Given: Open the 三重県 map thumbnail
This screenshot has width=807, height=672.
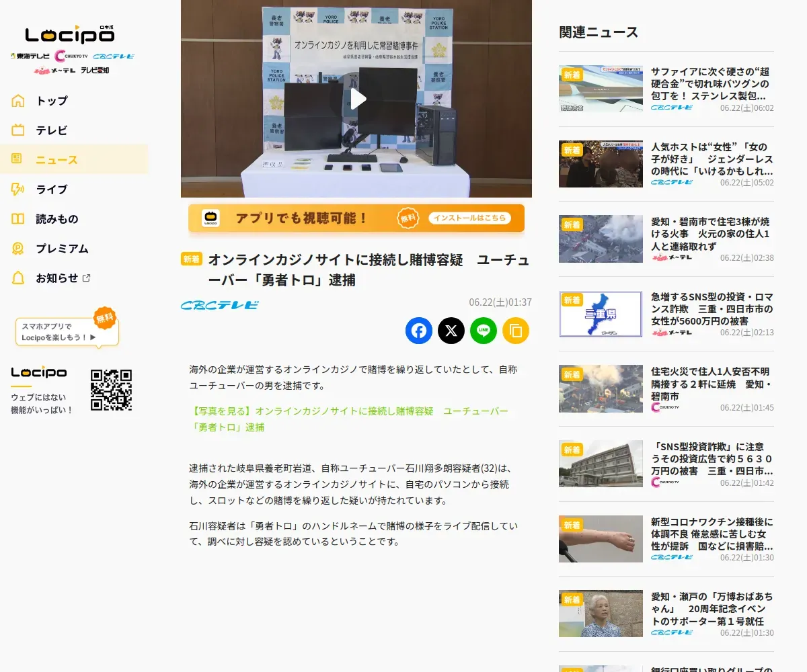Looking at the screenshot, I should tap(601, 314).
